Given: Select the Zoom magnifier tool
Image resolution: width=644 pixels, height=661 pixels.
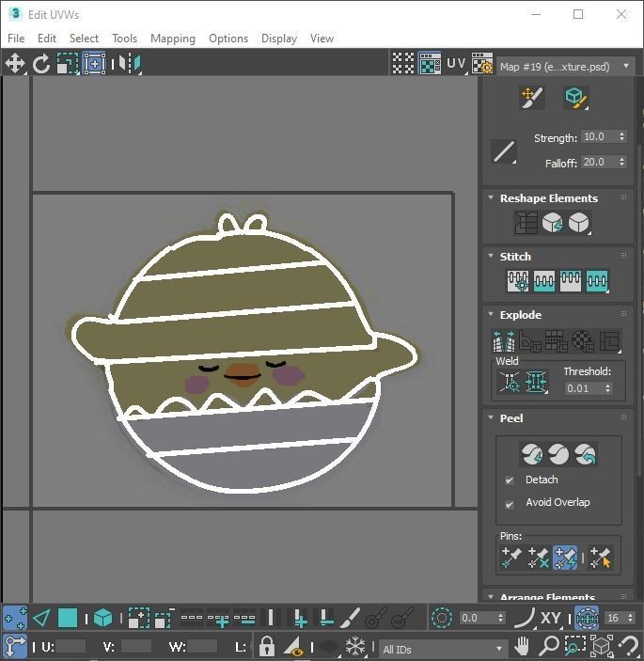Looking at the screenshot, I should click(x=548, y=645).
